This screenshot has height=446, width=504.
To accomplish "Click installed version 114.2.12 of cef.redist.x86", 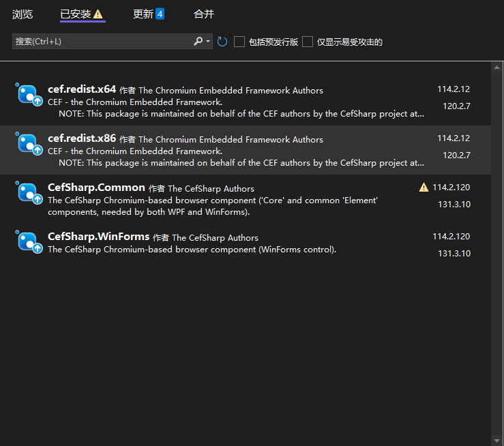I will (454, 138).
